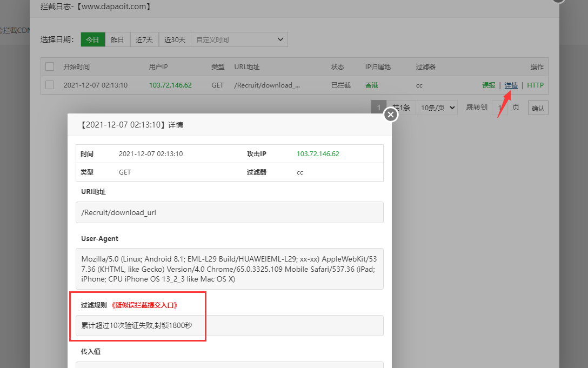The height and width of the screenshot is (368, 588).
Task: Click the 开始时间 column header
Action: pos(77,67)
